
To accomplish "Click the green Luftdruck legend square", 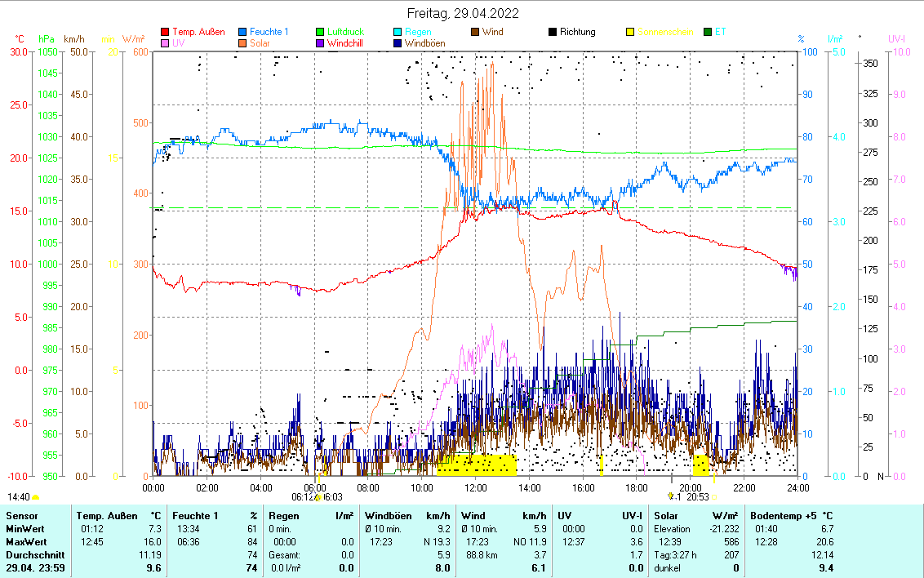I will click(321, 33).
